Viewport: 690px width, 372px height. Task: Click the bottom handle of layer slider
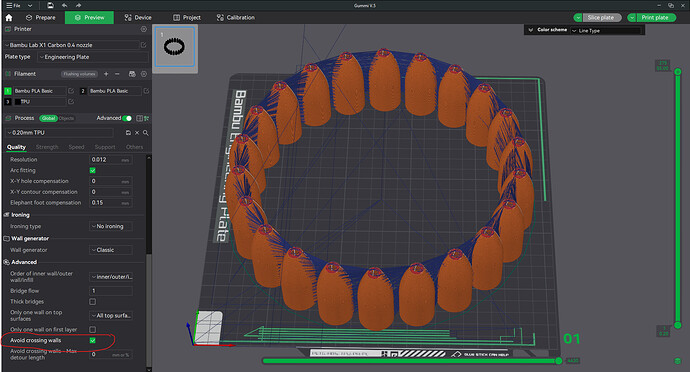tap(678, 325)
